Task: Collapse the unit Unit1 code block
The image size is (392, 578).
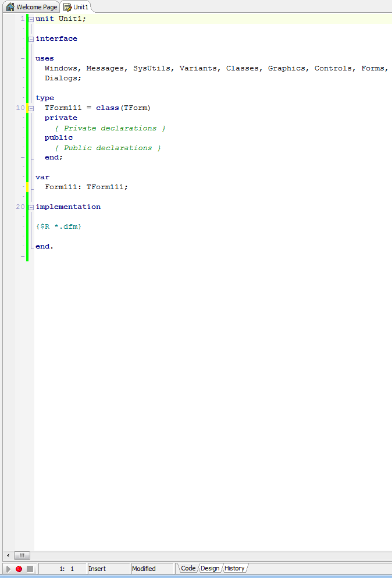Action: click(x=31, y=19)
